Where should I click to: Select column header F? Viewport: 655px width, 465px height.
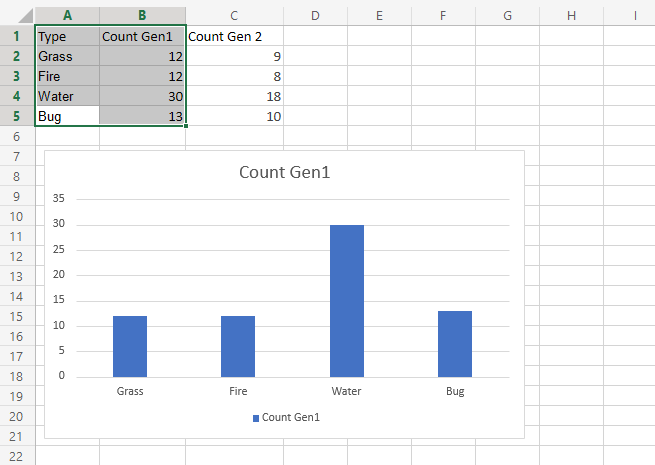443,16
